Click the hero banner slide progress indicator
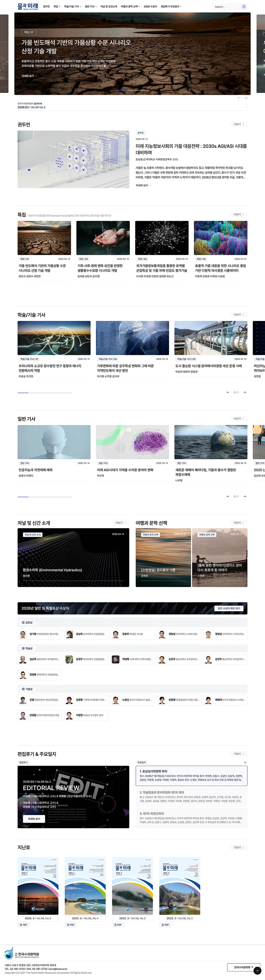265x980 pixels. (132, 90)
